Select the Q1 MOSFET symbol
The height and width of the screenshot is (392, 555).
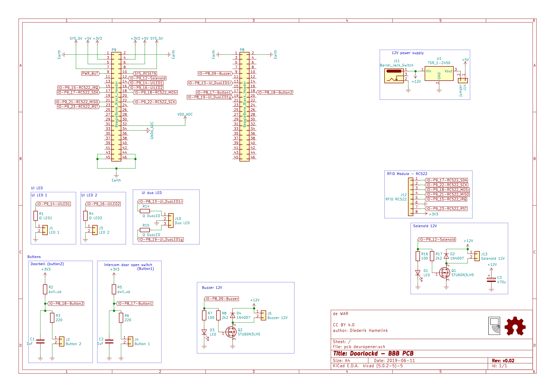point(444,273)
